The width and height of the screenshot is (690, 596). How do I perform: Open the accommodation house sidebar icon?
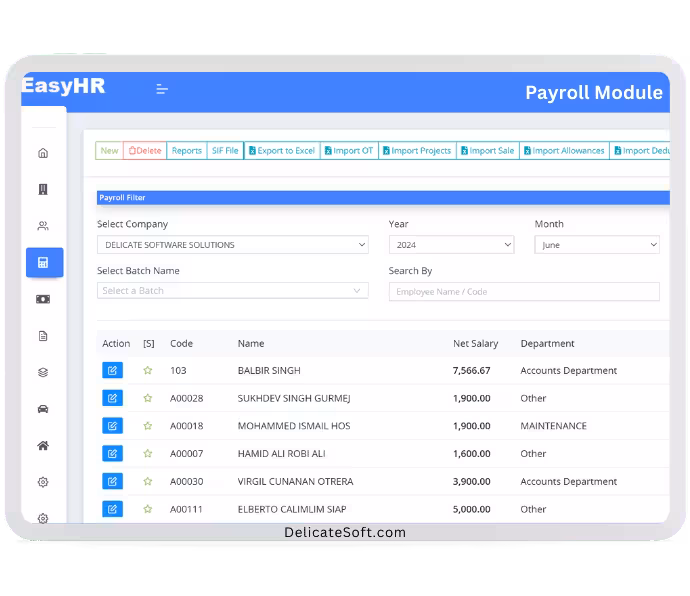click(43, 445)
